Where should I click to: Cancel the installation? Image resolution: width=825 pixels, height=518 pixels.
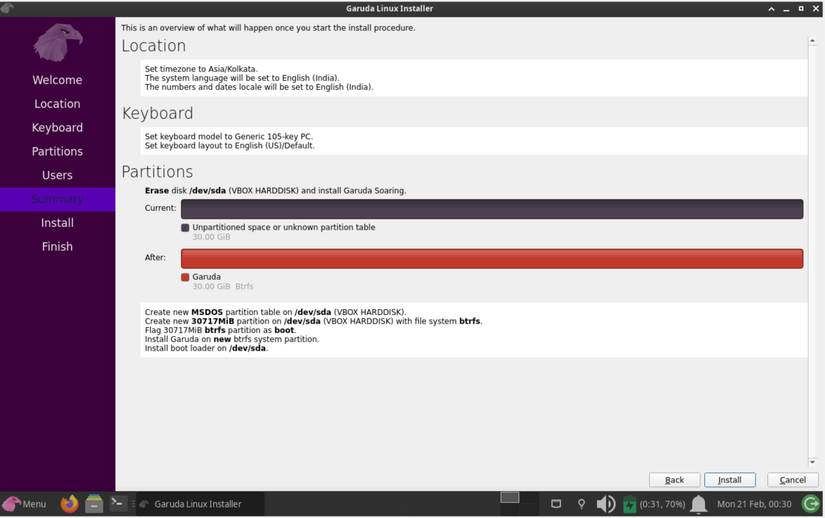[x=792, y=480]
